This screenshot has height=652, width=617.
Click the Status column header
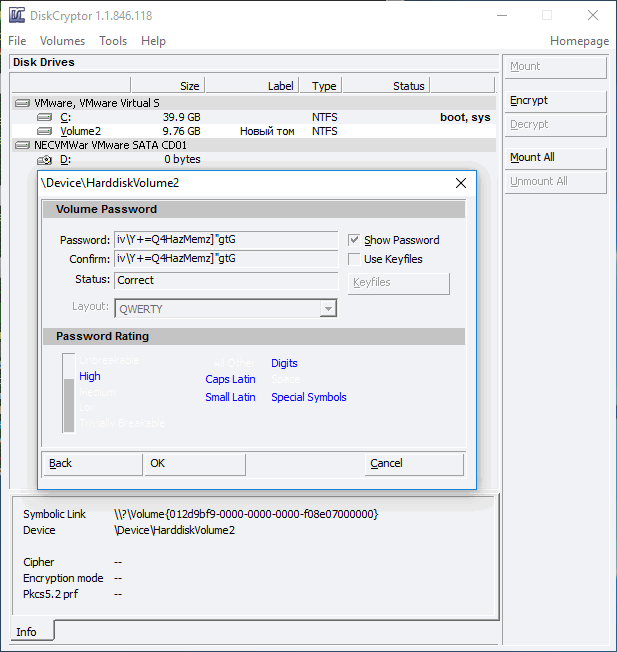pyautogui.click(x=386, y=85)
